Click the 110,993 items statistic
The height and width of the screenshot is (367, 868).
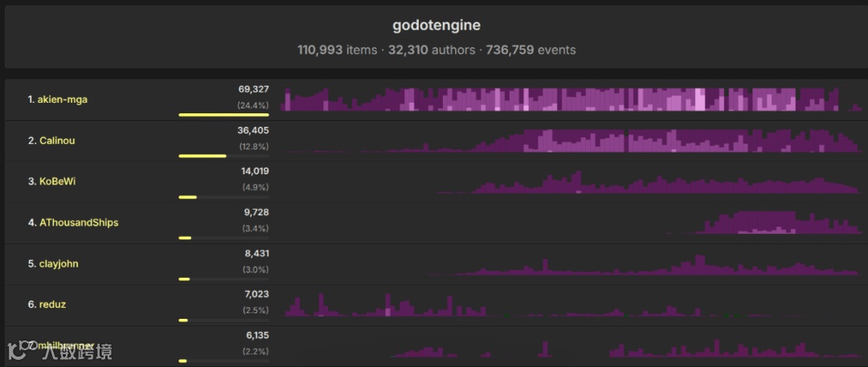[338, 50]
